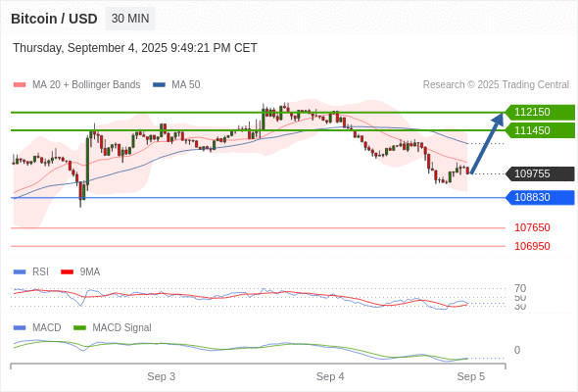Click the RSI 70 level label
This screenshot has width=578, height=392.
point(520,288)
